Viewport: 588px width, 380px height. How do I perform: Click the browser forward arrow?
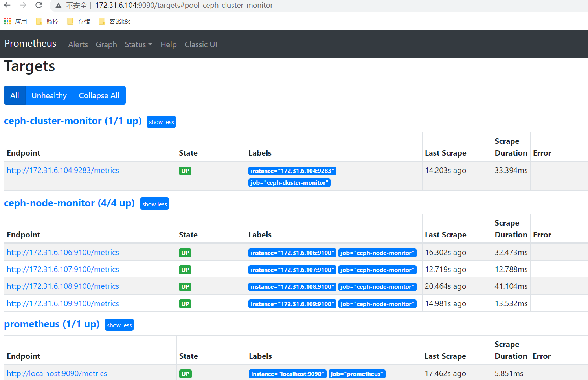pos(23,6)
